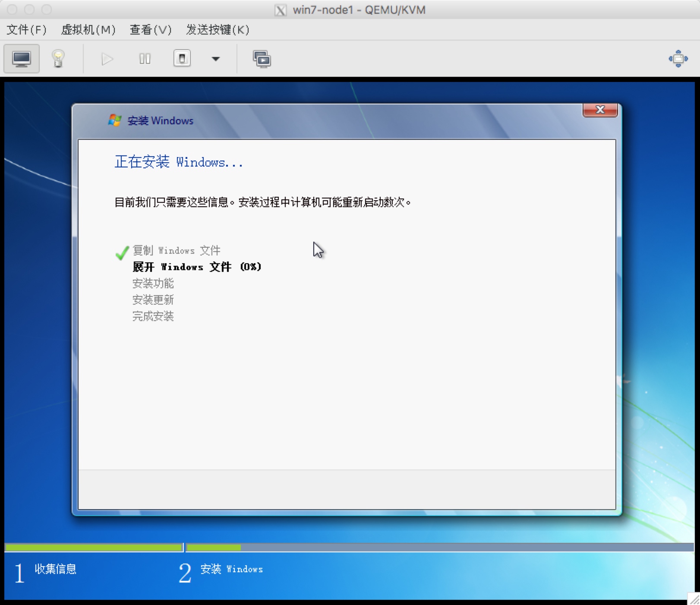Click the 正在安装 Windows... heading
700x605 pixels.
coord(179,162)
